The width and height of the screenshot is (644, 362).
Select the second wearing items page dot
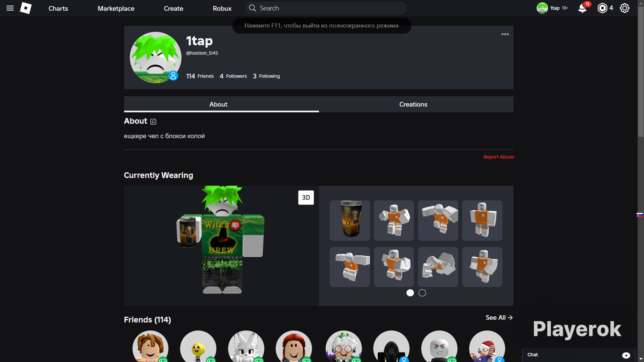[x=422, y=293]
